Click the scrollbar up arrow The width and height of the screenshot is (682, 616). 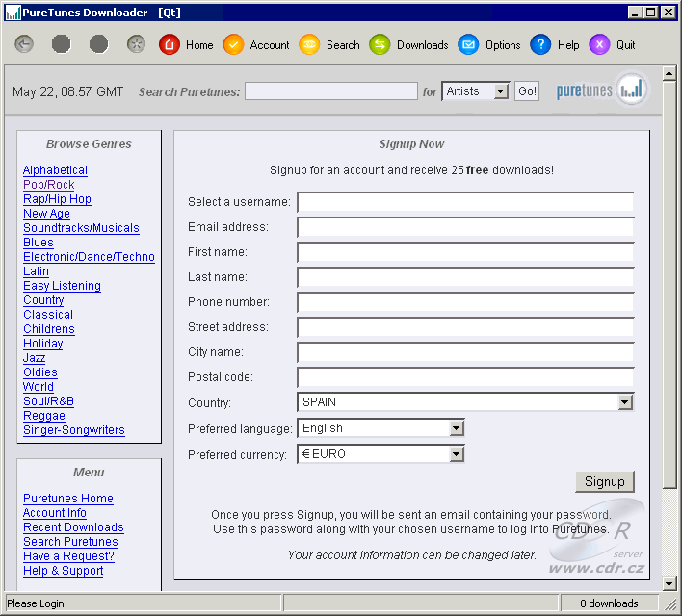pyautogui.click(x=669, y=73)
